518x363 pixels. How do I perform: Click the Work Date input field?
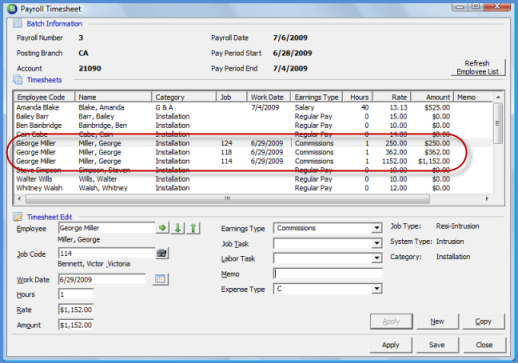pyautogui.click(x=102, y=279)
